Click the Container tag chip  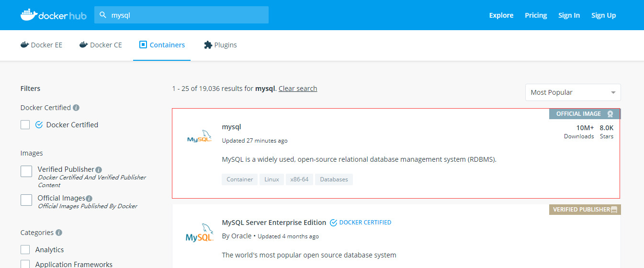(240, 179)
